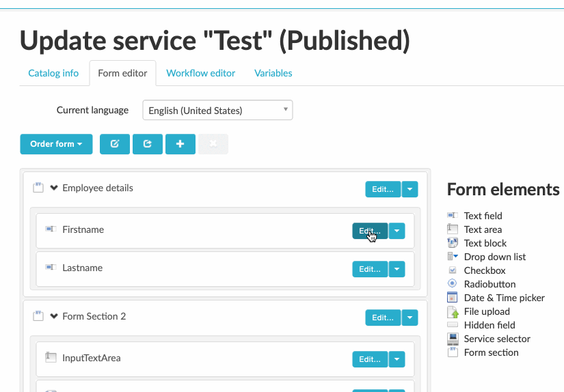
Task: Click the plus icon button in toolbar
Action: pos(180,144)
